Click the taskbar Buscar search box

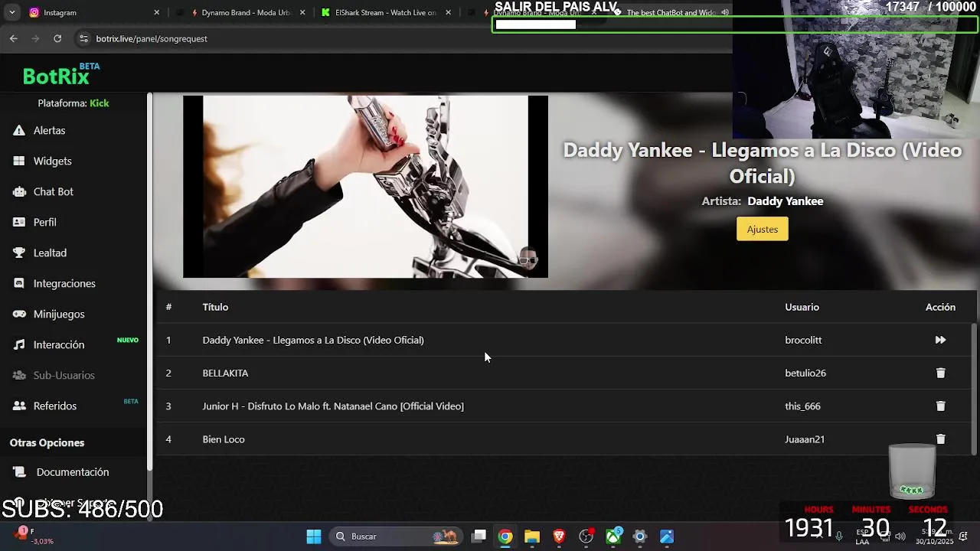394,536
